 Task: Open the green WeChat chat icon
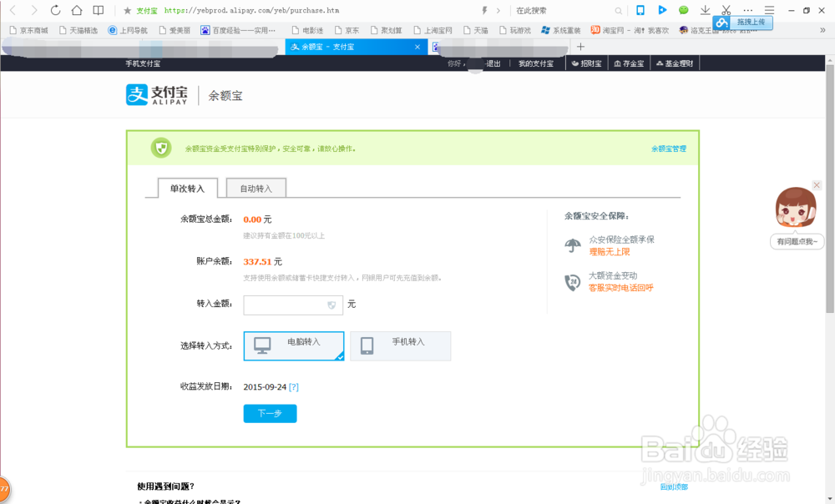pos(683,10)
